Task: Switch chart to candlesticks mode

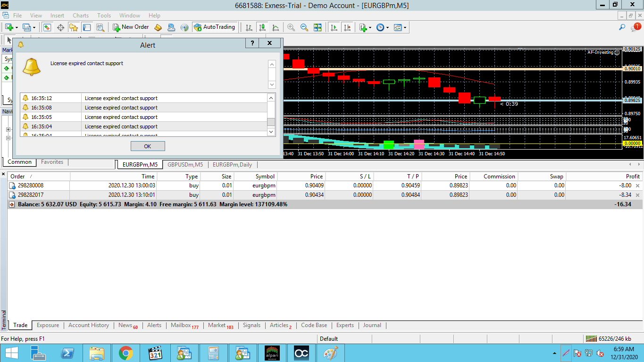Action: point(262,27)
